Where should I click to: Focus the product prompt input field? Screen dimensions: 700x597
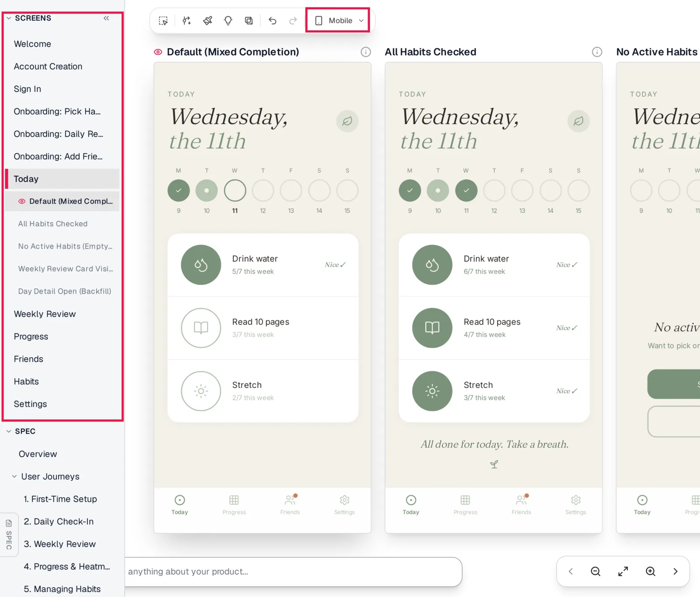click(293, 572)
